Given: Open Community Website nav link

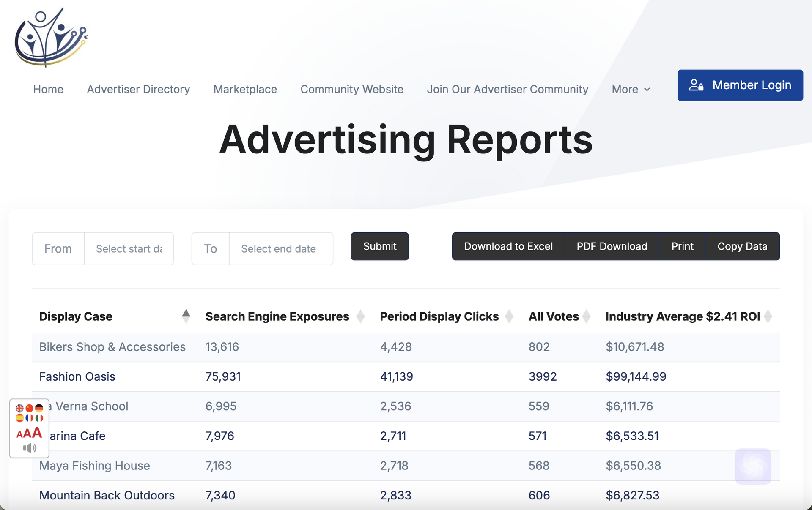Looking at the screenshot, I should coord(351,89).
